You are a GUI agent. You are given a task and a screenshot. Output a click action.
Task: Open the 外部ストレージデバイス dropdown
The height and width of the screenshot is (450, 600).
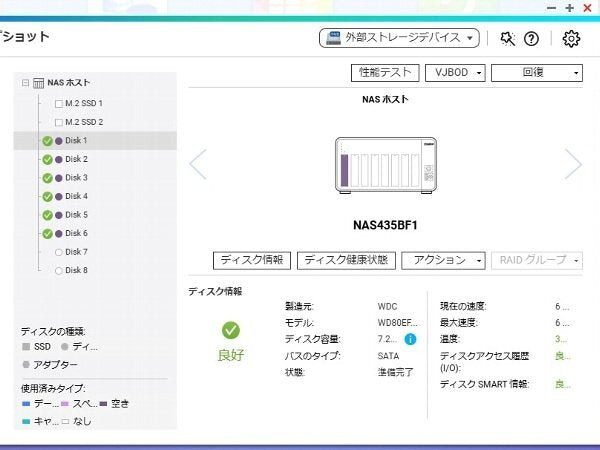pyautogui.click(x=399, y=38)
